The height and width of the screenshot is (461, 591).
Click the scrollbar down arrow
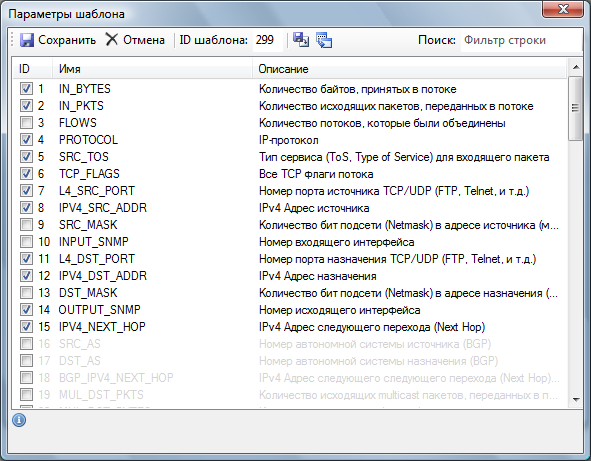click(x=576, y=400)
